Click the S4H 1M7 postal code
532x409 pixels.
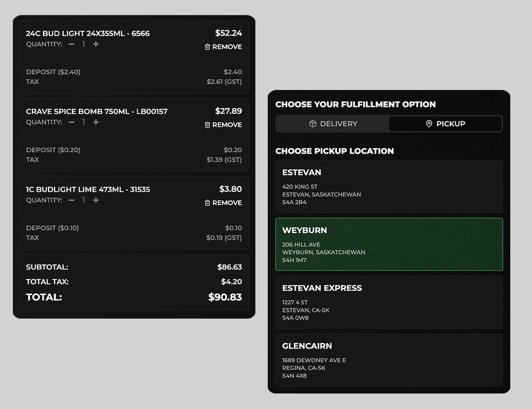[294, 260]
